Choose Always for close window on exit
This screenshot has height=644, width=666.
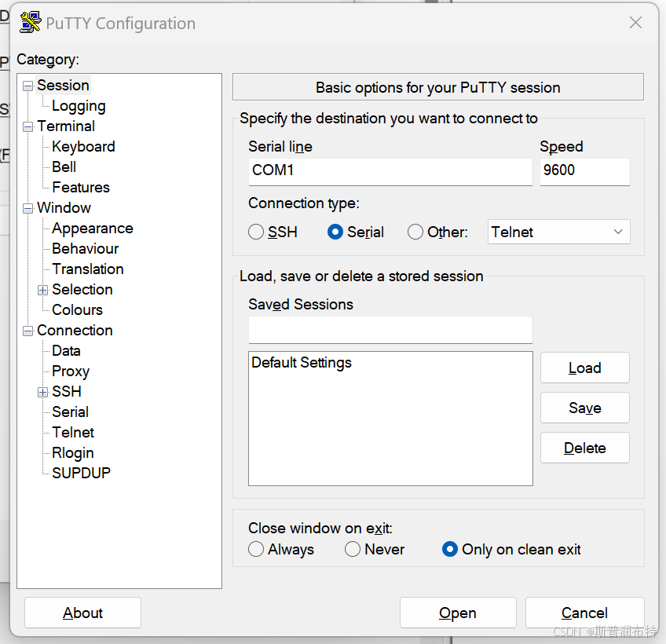(x=256, y=549)
